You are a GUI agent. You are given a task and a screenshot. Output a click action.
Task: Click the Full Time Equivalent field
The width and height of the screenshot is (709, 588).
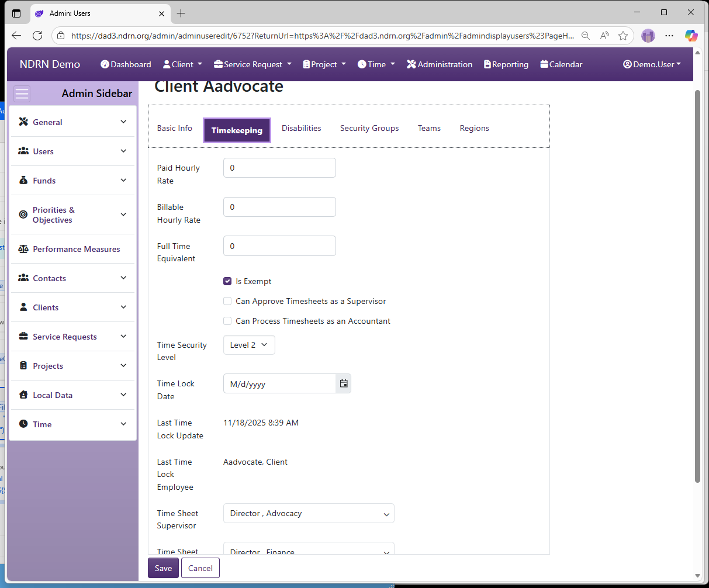click(279, 246)
